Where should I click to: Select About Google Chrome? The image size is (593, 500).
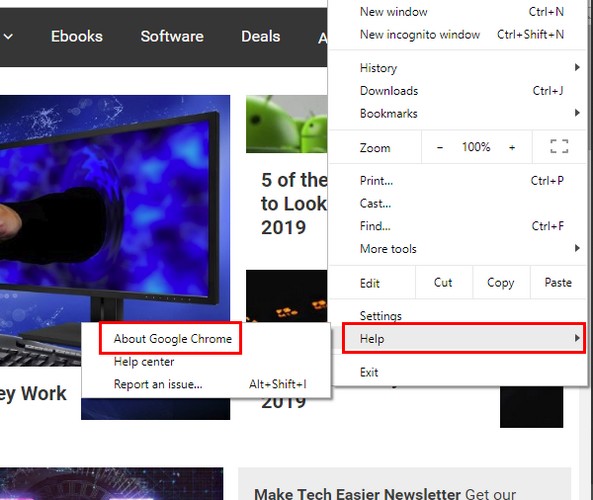coord(172,339)
